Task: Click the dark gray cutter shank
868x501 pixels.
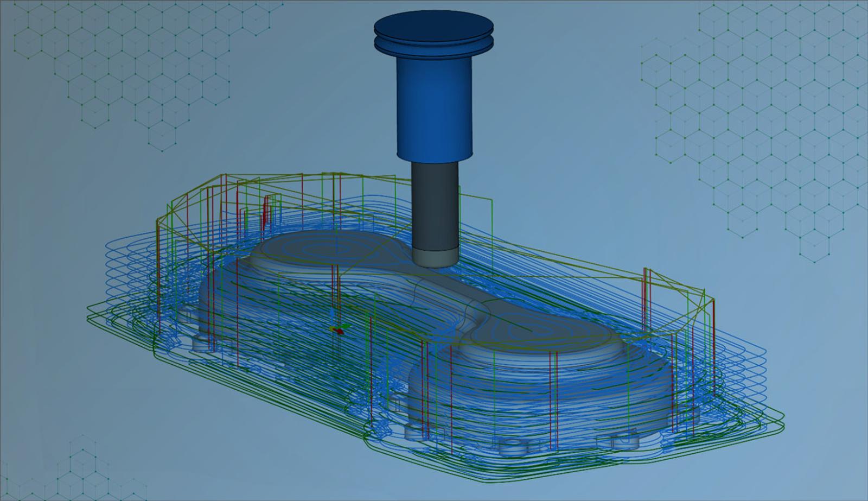Action: click(x=434, y=206)
